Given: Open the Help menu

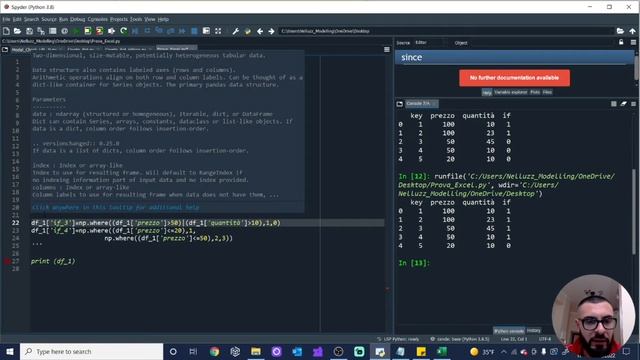Looking at the screenshot, I should 163,19.
